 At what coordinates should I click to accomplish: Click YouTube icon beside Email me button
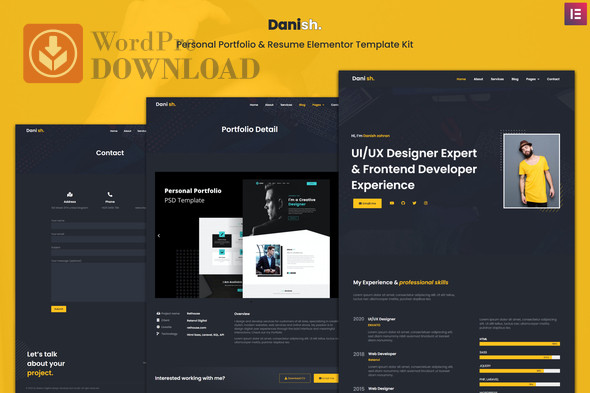[392, 203]
